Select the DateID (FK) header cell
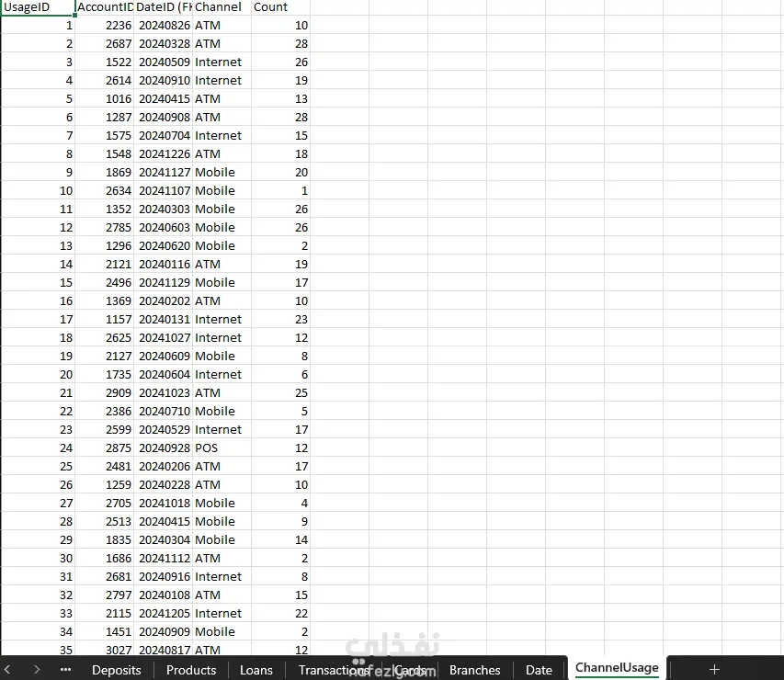Viewport: 784px width, 680px height. (x=163, y=7)
